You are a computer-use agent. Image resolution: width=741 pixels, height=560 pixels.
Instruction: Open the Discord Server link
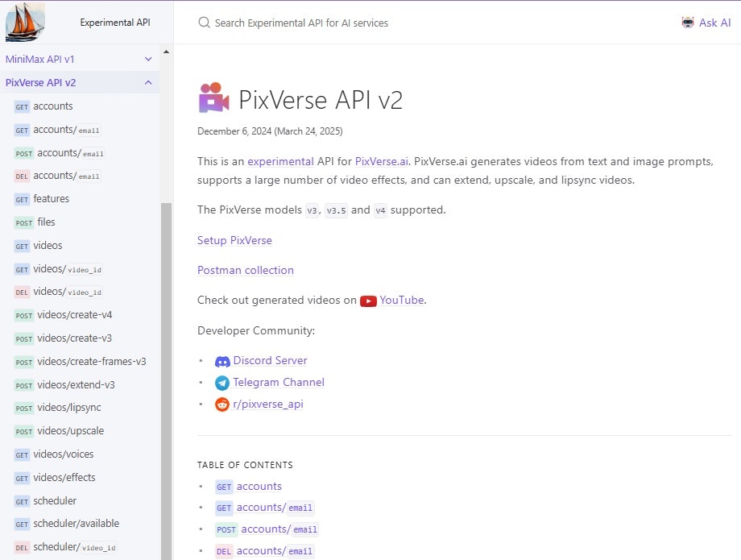click(x=270, y=360)
